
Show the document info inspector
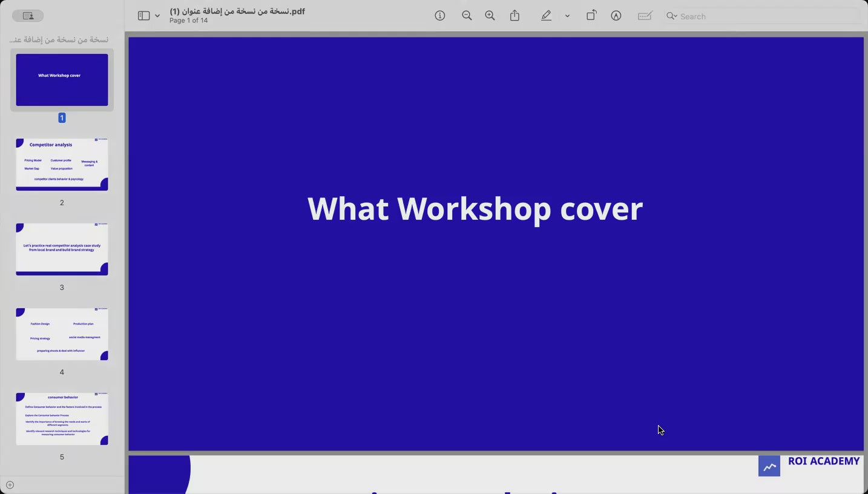point(440,16)
